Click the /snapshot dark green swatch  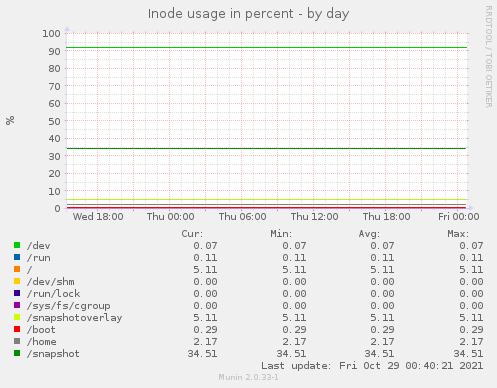click(x=17, y=353)
